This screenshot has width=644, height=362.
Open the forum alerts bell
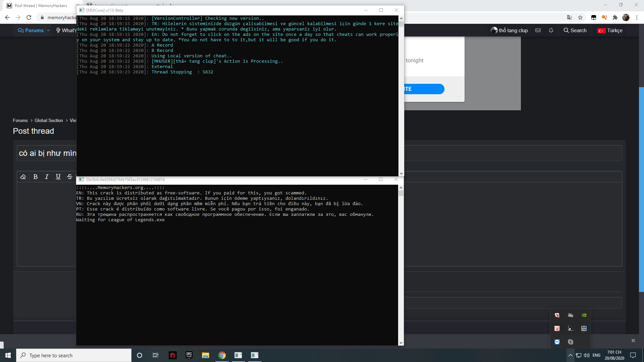click(x=551, y=31)
